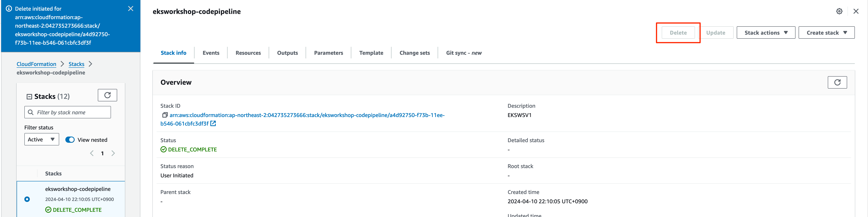This screenshot has height=217, width=868.
Task: Click the DELETE_COMPLETE status icon in Overview
Action: [163, 149]
